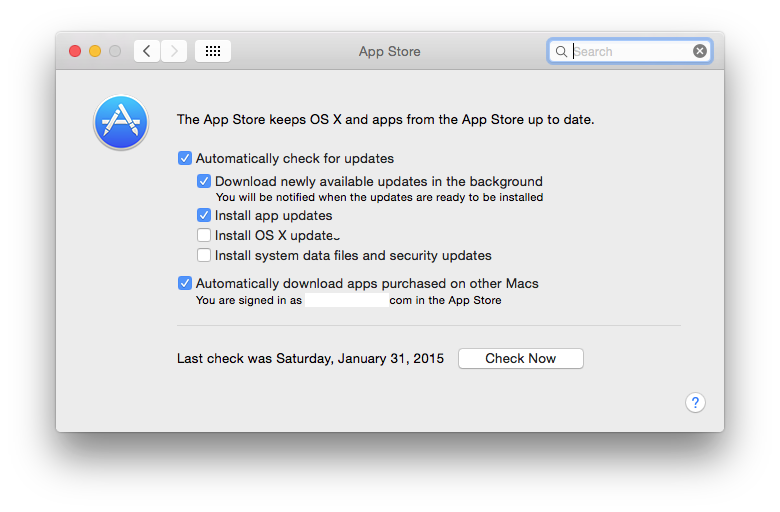
Task: Click the blue App Store logo icon
Action: (x=121, y=122)
